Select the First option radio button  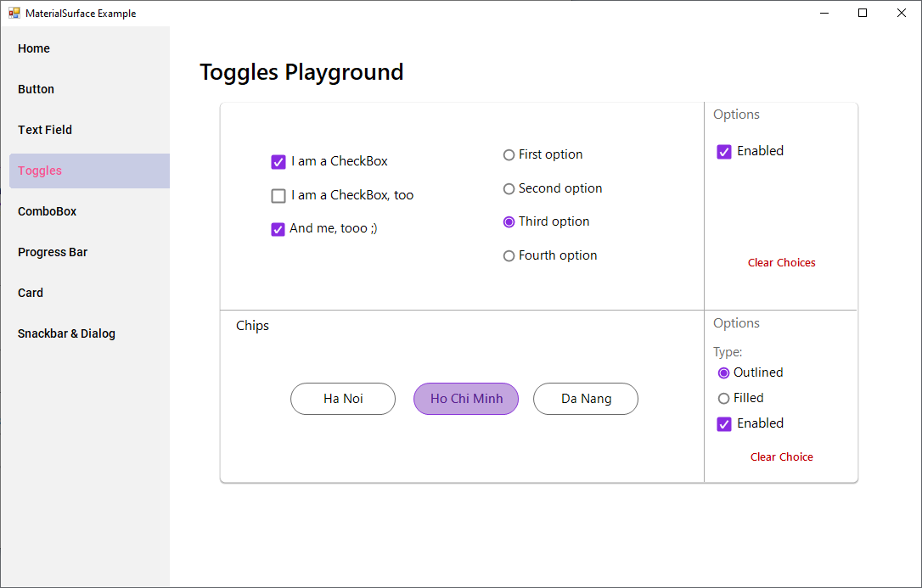(x=509, y=155)
